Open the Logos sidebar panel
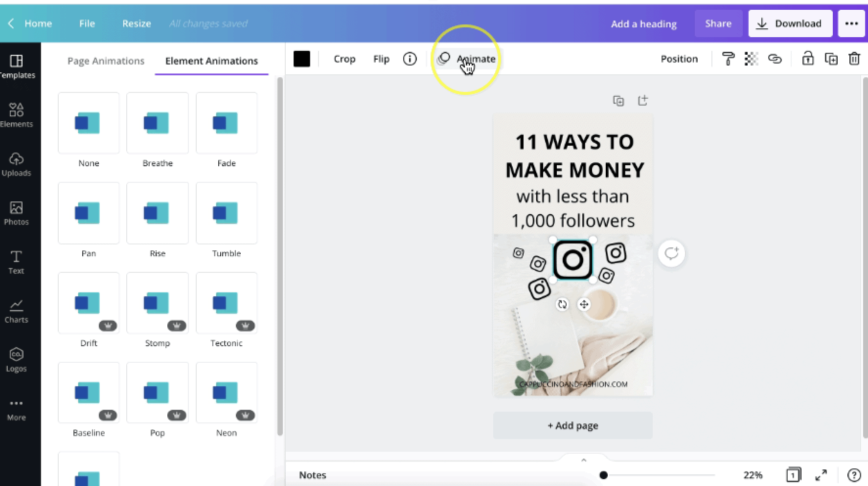 [16, 360]
